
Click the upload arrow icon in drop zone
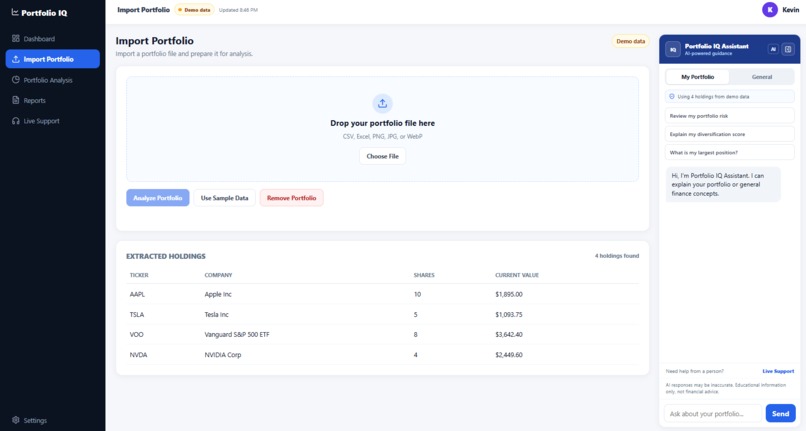(382, 103)
